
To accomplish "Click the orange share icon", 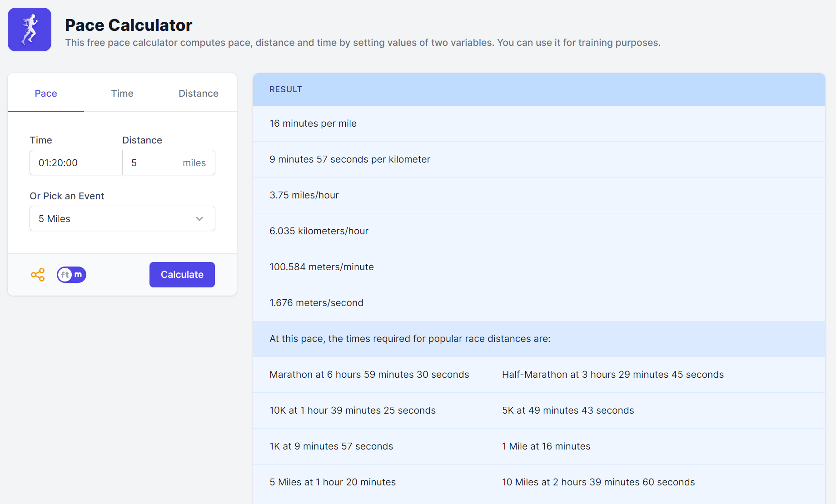I will [38, 275].
